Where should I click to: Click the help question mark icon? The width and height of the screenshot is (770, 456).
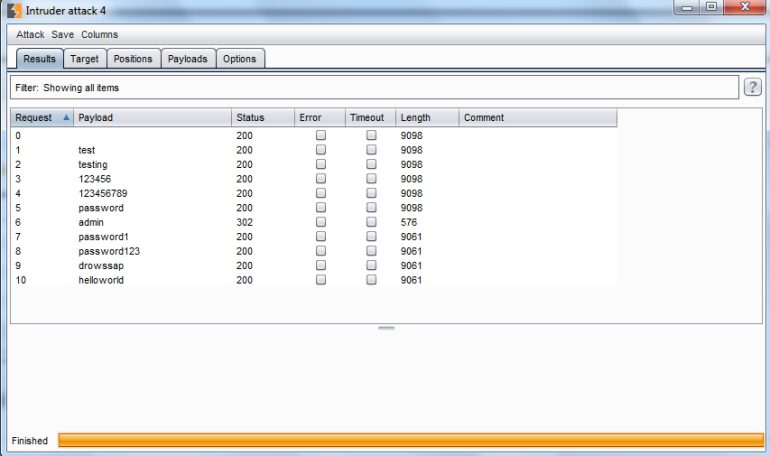point(753,88)
